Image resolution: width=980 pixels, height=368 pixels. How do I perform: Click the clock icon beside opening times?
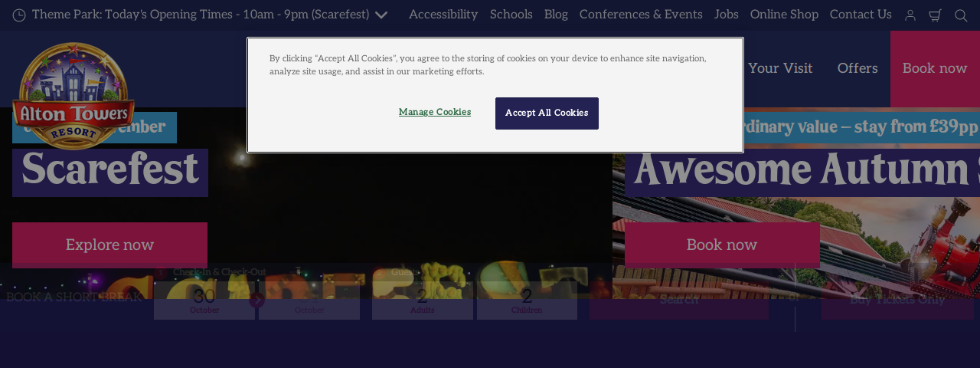click(x=19, y=15)
